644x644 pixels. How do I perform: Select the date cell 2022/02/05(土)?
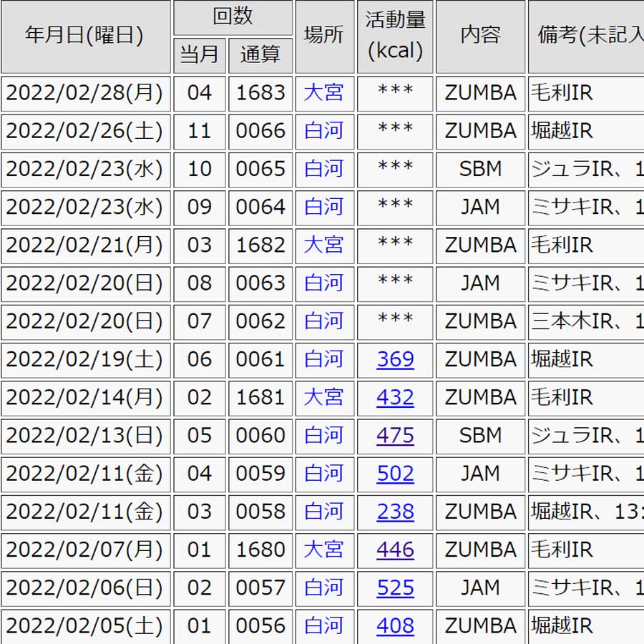click(x=85, y=627)
